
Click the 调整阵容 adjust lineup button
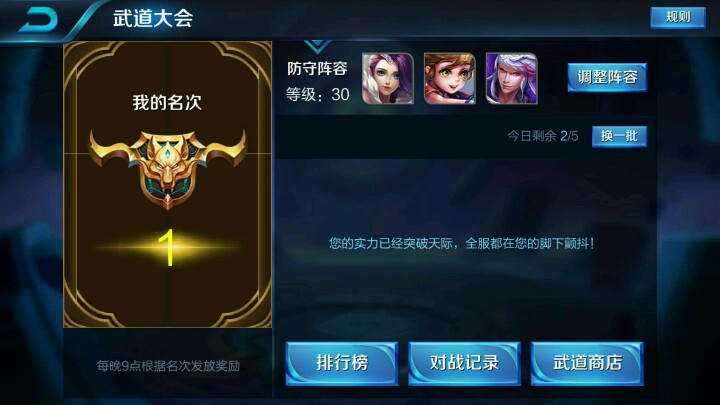click(607, 77)
